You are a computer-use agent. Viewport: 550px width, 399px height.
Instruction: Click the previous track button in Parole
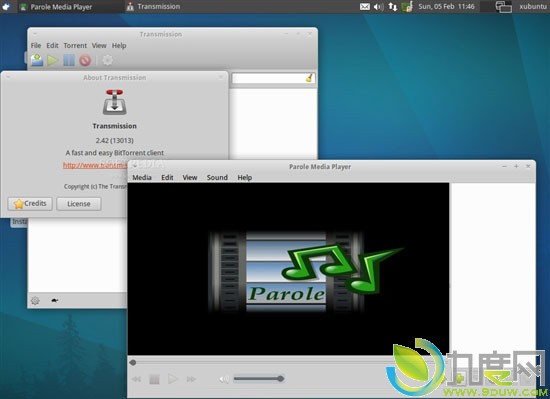pos(136,379)
